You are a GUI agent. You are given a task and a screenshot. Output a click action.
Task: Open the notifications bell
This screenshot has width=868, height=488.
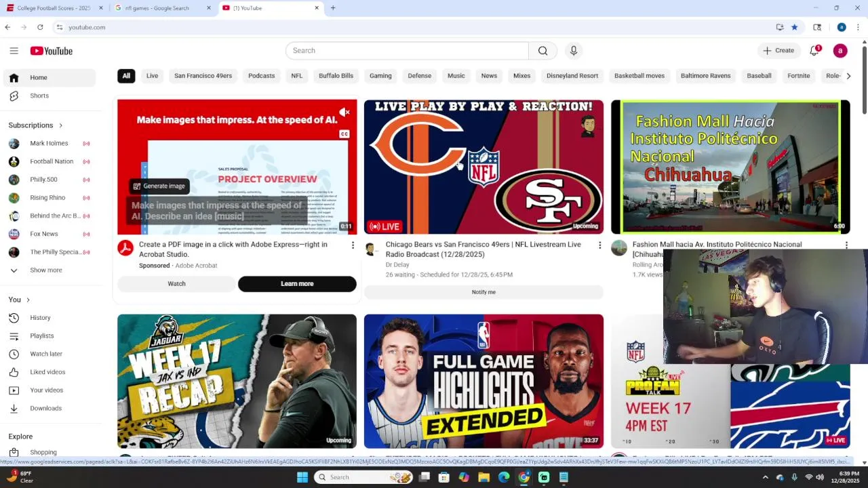tap(814, 51)
